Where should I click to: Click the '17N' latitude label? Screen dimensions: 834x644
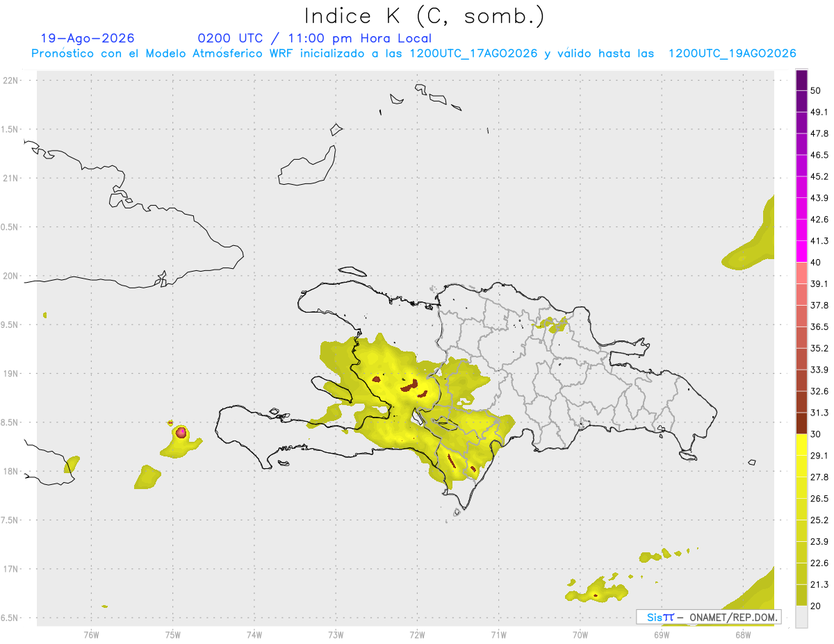pos(12,569)
